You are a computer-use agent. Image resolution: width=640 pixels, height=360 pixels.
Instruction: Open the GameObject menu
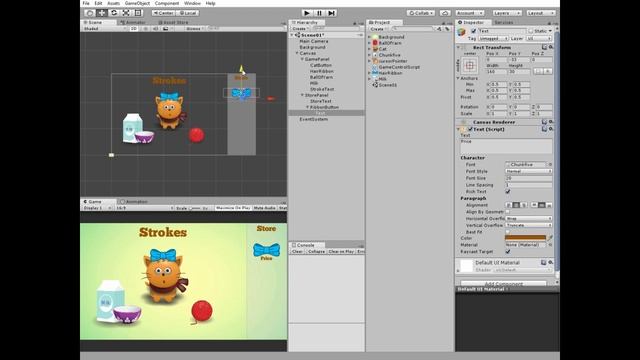coord(137,3)
